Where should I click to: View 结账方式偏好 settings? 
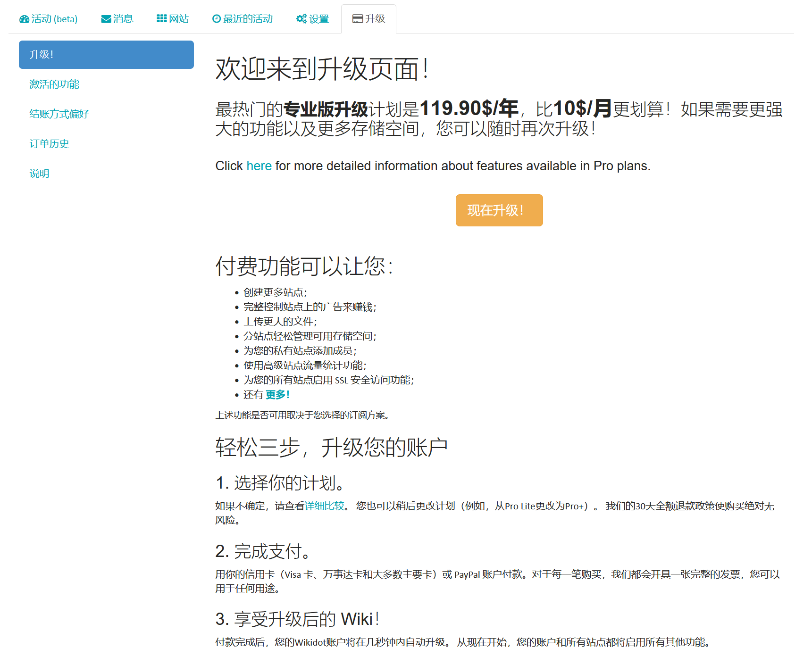tap(59, 114)
